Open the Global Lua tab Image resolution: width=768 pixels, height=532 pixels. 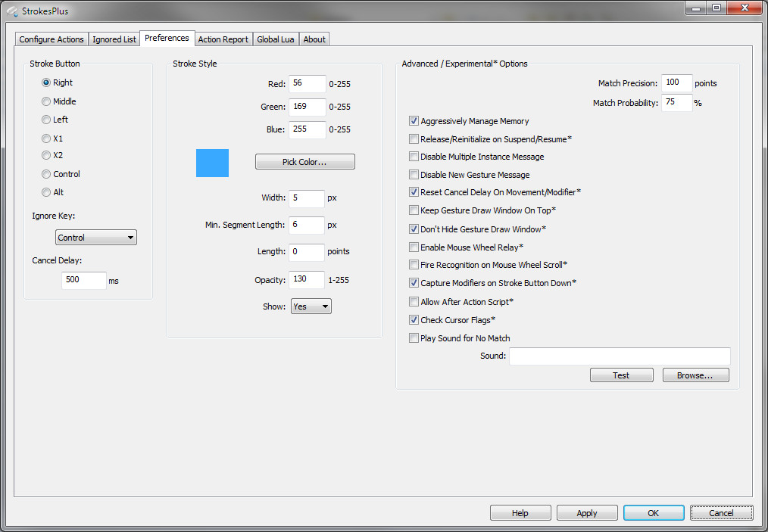pos(276,39)
